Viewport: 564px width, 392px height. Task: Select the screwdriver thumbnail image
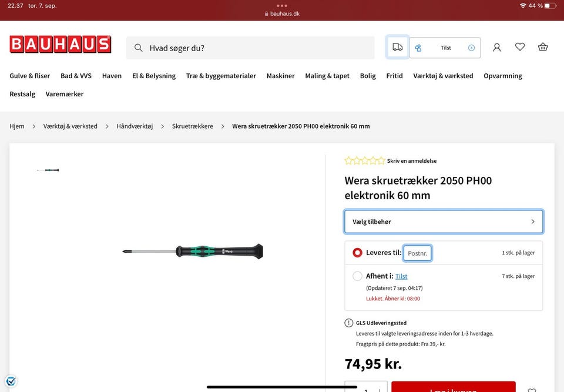(x=48, y=170)
